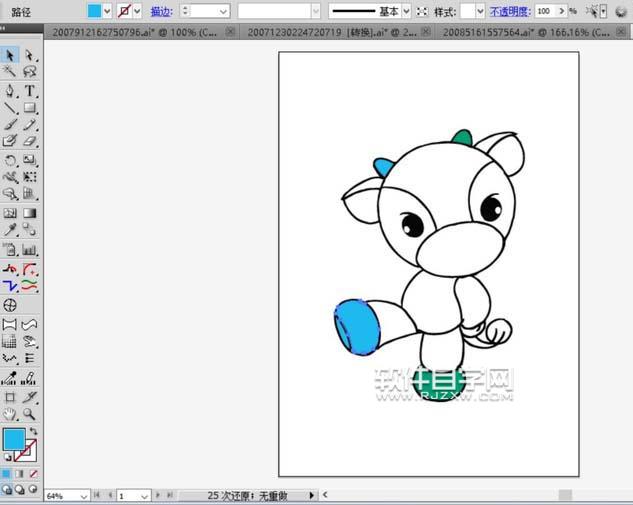This screenshot has width=633, height=505.
Task: Select the Zoom magnifier tool
Action: coord(30,413)
